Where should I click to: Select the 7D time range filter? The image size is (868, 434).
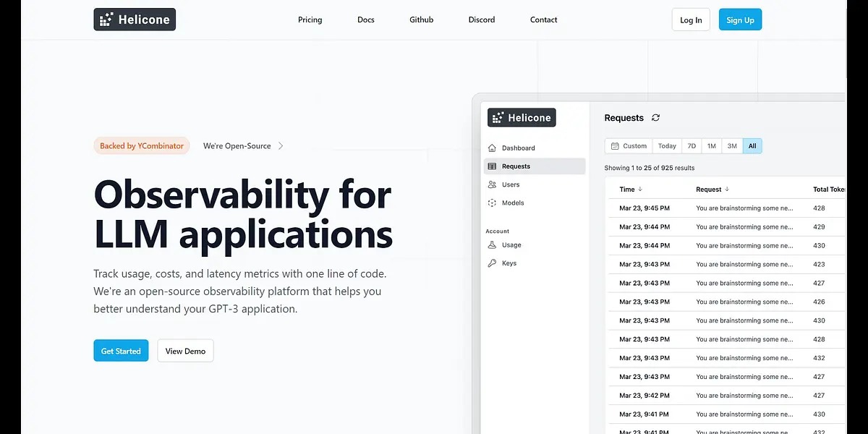692,146
